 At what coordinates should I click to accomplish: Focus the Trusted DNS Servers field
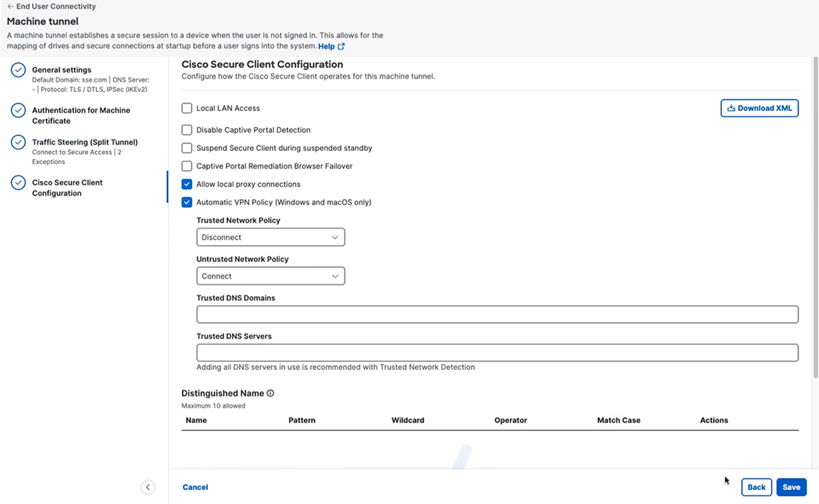point(497,353)
